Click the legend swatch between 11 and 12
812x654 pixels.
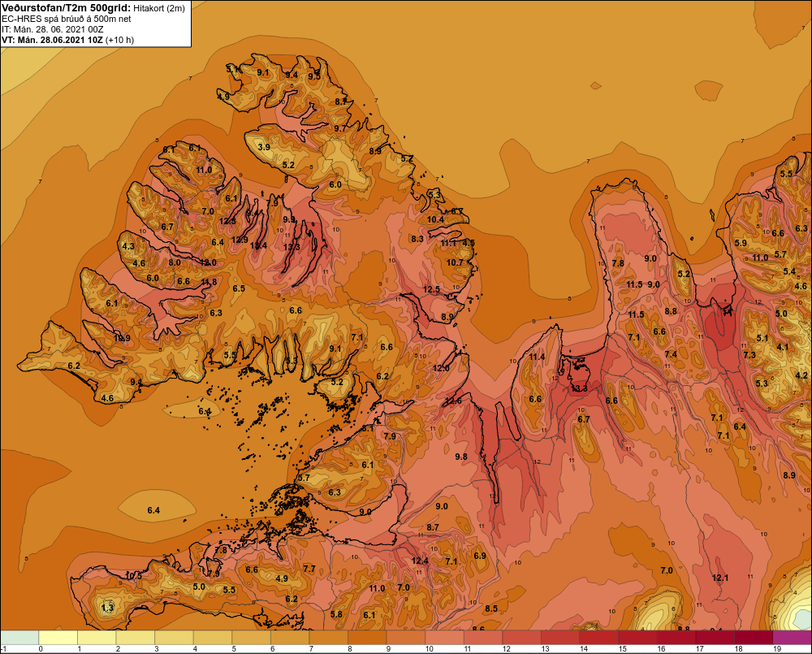point(483,638)
